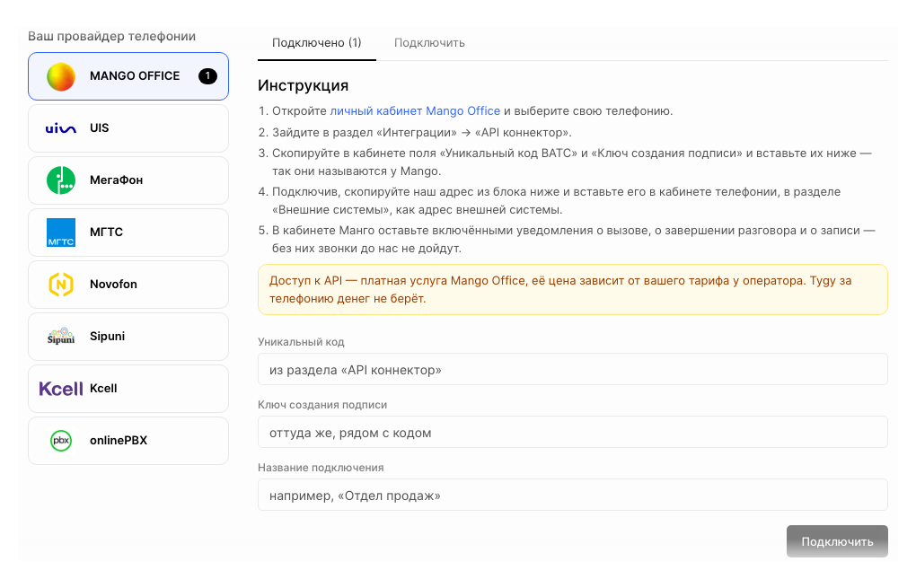
Task: Choose the UIS provider label
Action: click(x=100, y=127)
